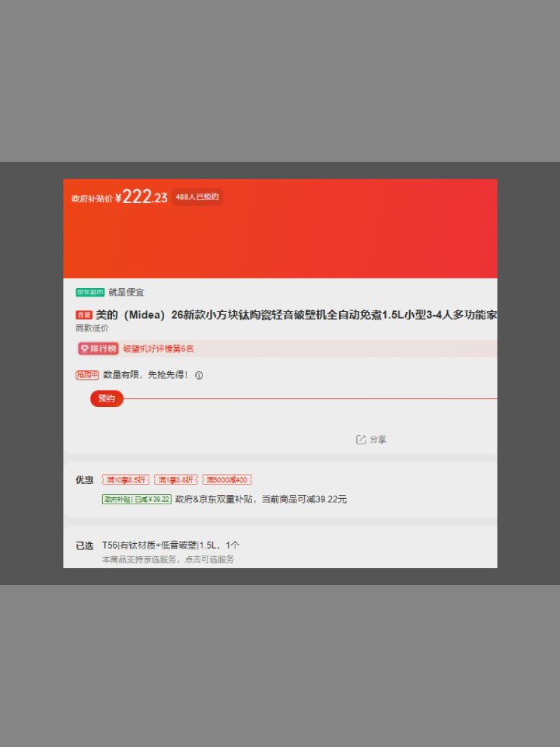Select the 满1享8.8折 coupon
This screenshot has height=747, width=560.
176,480
